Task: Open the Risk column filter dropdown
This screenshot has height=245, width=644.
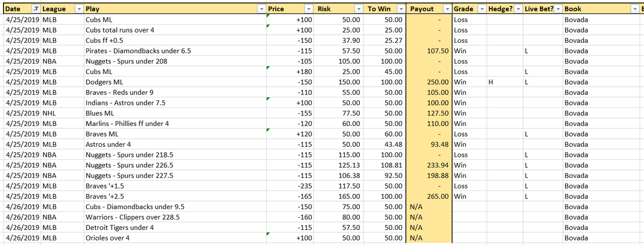Action: point(358,9)
